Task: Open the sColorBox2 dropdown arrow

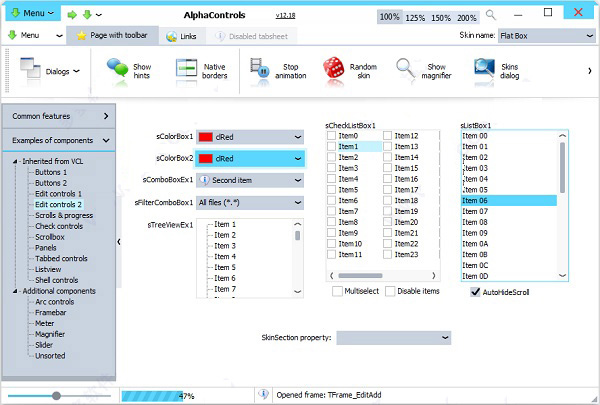Action: [298, 158]
